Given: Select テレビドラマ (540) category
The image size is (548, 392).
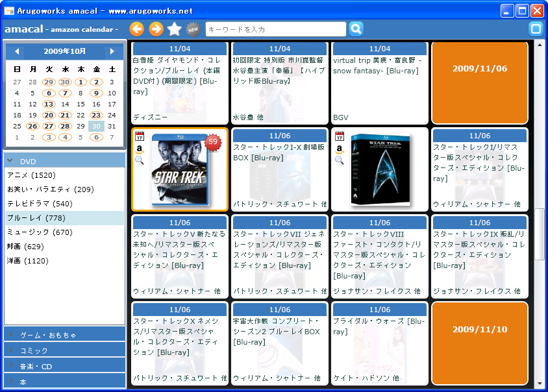Looking at the screenshot, I should [65, 204].
